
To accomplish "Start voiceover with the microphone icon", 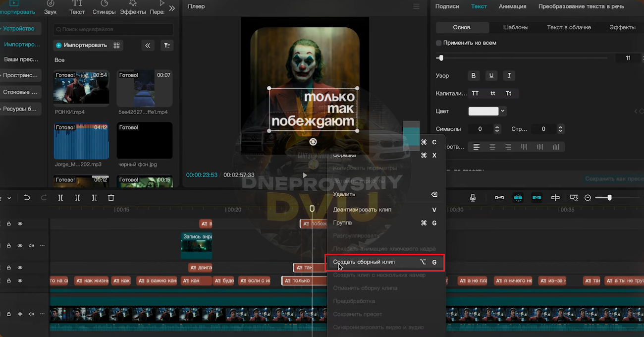I will (x=473, y=198).
